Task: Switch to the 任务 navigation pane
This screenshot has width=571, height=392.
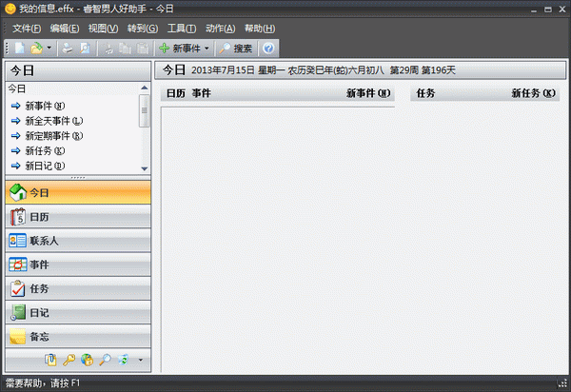Action: [x=78, y=288]
